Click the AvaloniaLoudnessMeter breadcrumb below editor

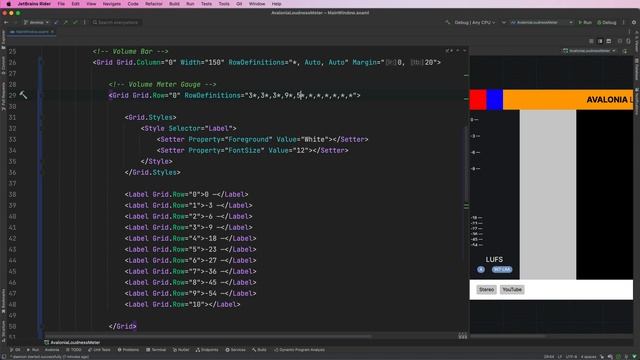point(72,342)
